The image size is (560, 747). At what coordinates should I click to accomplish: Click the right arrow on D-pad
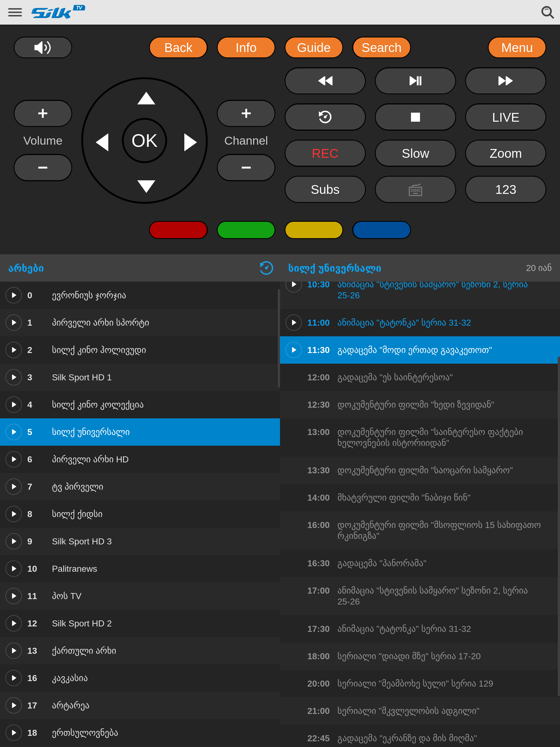(x=190, y=142)
